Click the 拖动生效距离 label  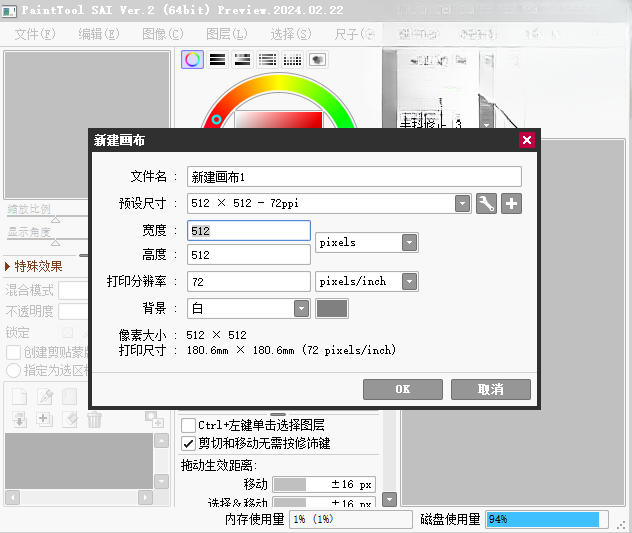[x=219, y=465]
